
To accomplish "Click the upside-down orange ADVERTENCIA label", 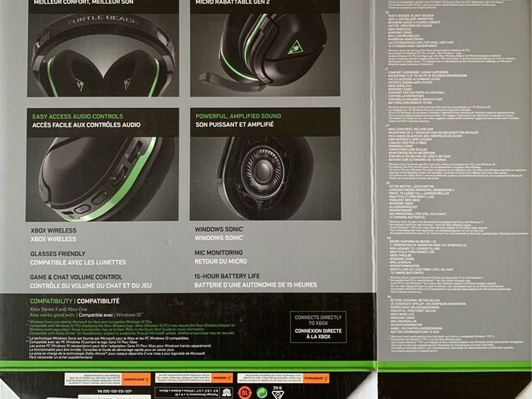I will (x=316, y=378).
